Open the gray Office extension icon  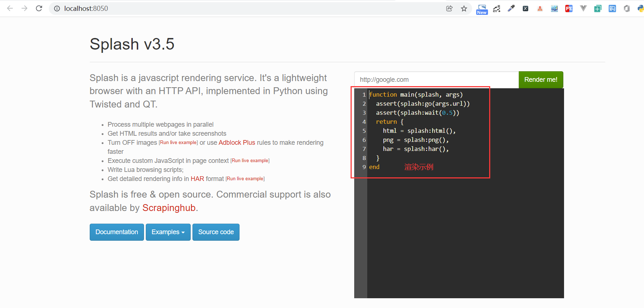[x=627, y=8]
